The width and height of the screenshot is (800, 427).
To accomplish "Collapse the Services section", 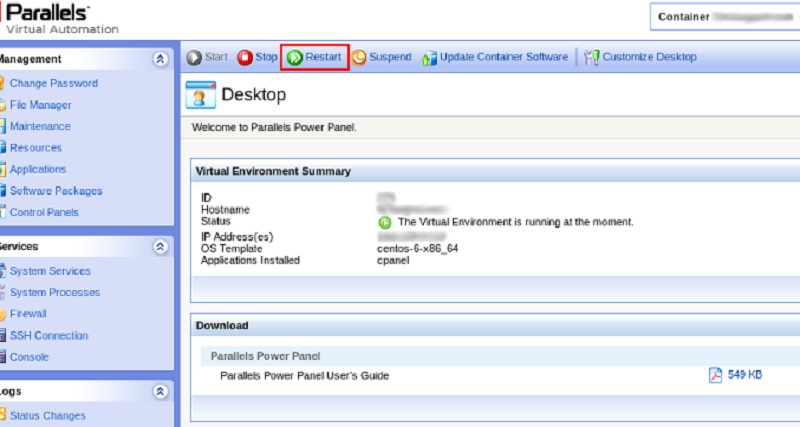I will (x=160, y=247).
